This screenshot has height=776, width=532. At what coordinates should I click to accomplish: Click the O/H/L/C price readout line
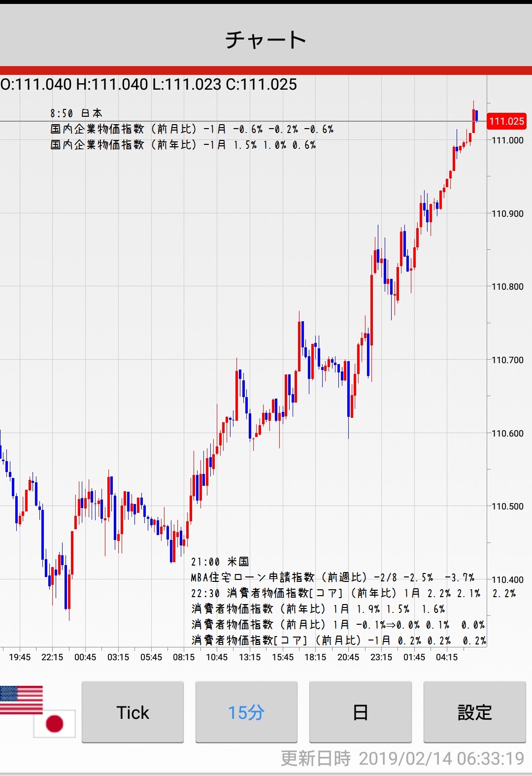149,84
